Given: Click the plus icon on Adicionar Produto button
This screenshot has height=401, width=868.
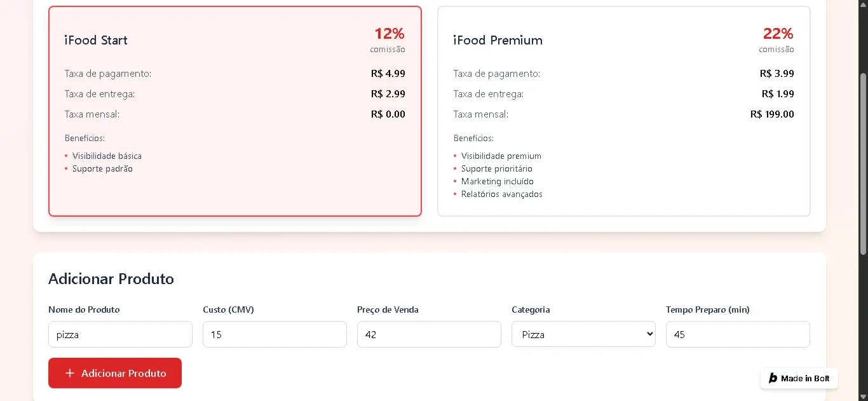Looking at the screenshot, I should [x=70, y=373].
